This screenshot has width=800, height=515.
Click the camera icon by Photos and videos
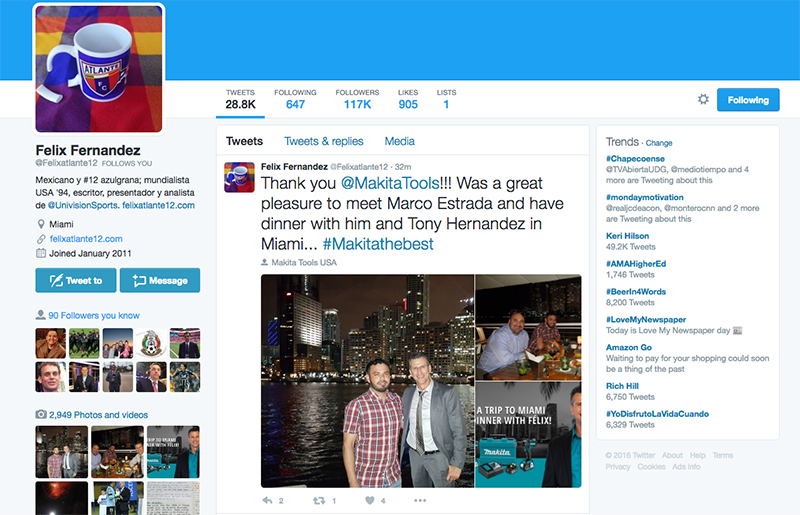point(41,414)
